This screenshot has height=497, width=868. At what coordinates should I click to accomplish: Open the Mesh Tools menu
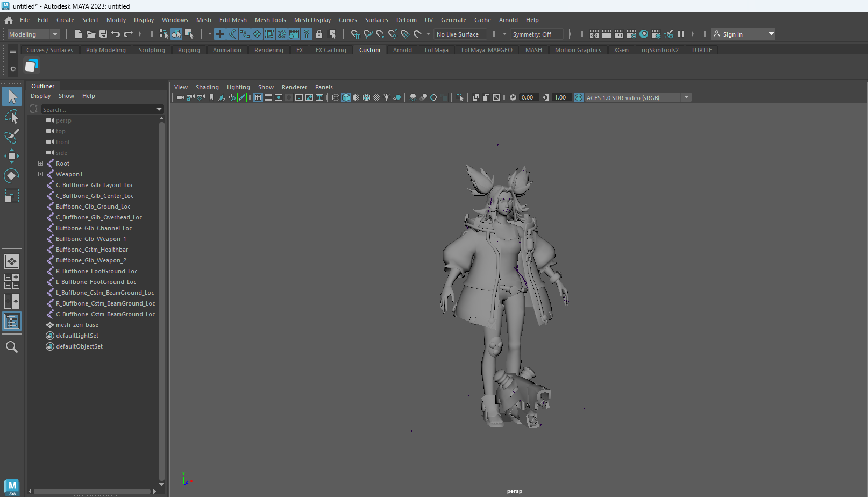(270, 20)
